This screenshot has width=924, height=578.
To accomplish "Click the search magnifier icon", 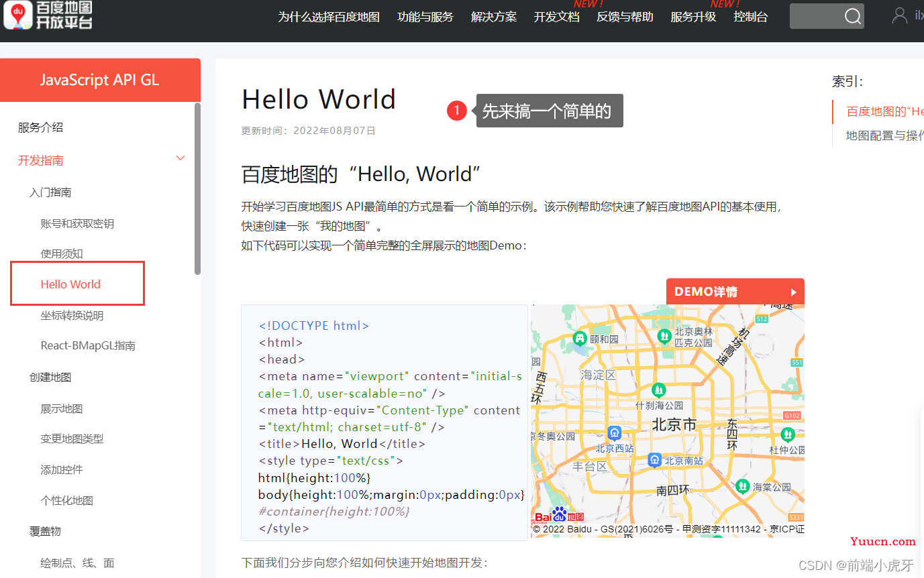I will 852,17.
